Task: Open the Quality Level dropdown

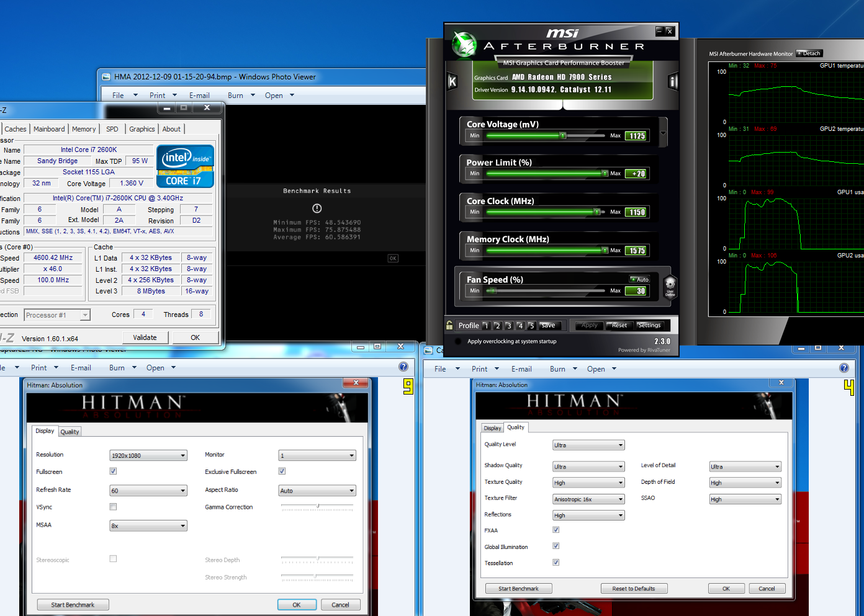Action: click(588, 445)
